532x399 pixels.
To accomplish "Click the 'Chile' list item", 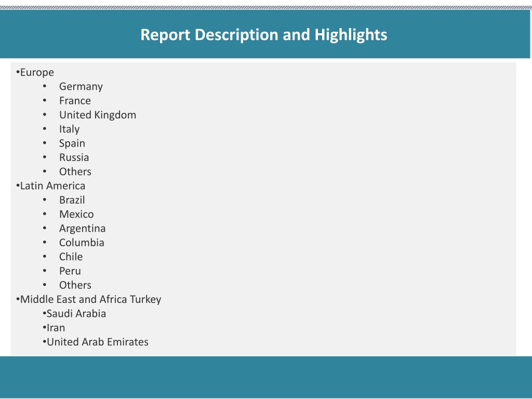I will (x=71, y=257).
